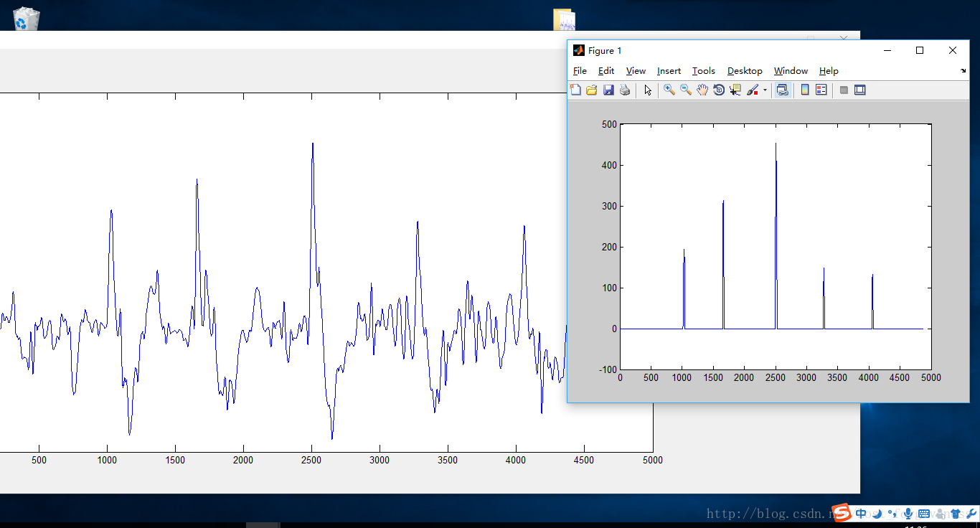Screen dimensions: 980x528
Task: Open the Desktop menu in Figure 1
Action: [745, 71]
